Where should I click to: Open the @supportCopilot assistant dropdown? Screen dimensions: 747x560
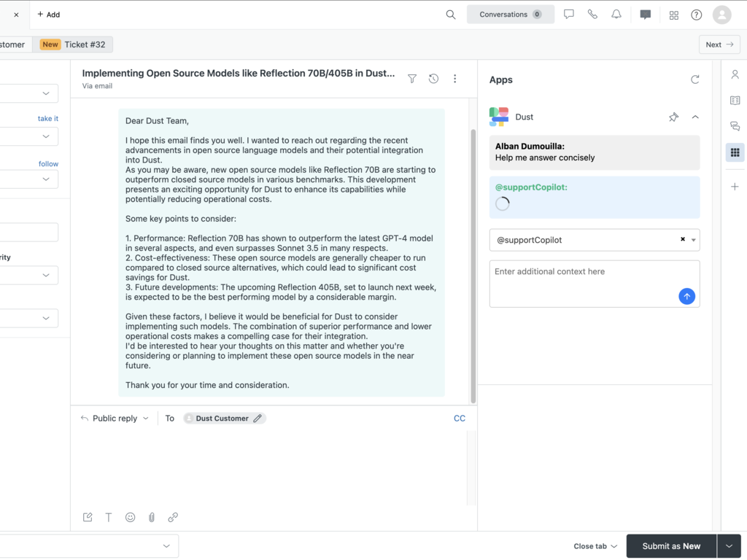coord(694,240)
